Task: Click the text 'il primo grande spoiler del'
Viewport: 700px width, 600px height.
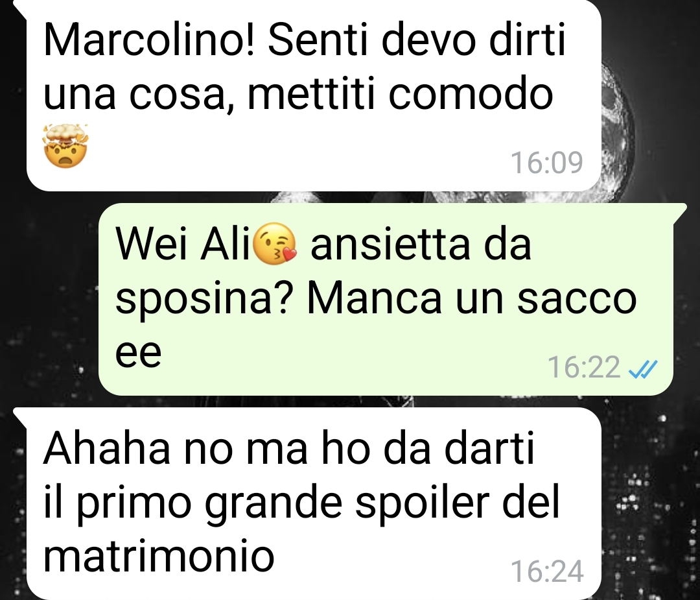Action: [301, 503]
